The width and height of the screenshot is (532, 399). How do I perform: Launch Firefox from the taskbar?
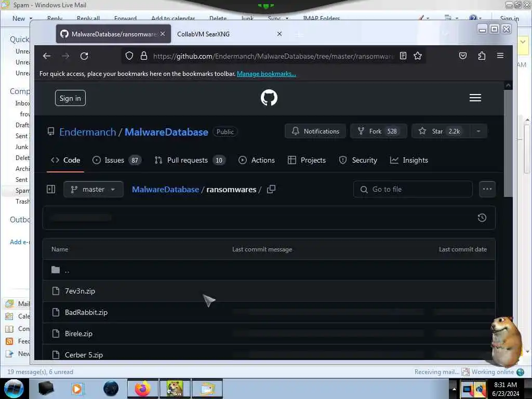pos(143,389)
